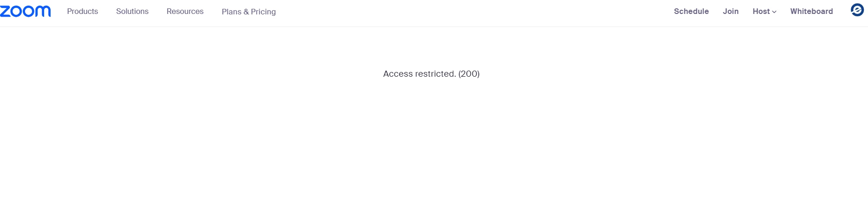Click the Zoom logo in the header

26,11
